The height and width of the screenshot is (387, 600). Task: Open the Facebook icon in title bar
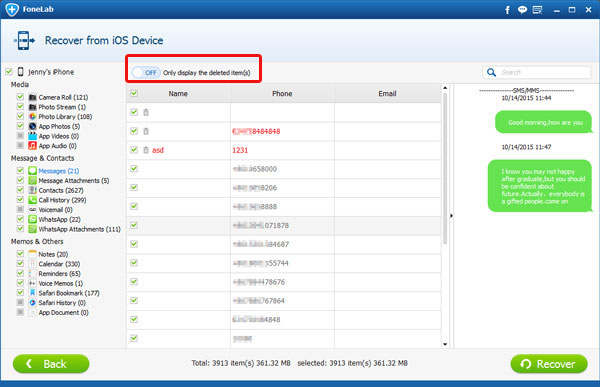[507, 10]
